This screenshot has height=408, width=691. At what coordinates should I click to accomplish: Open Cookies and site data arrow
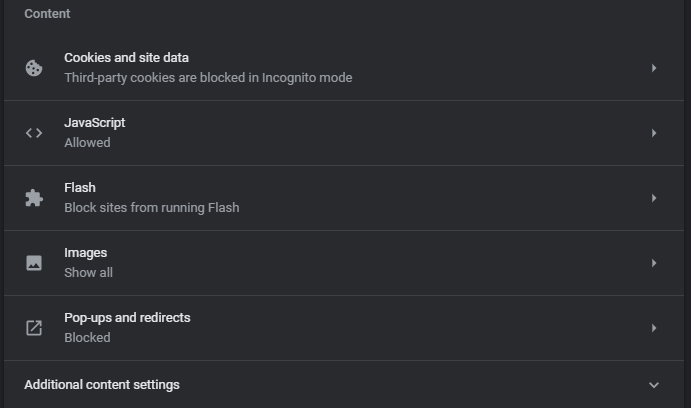654,68
